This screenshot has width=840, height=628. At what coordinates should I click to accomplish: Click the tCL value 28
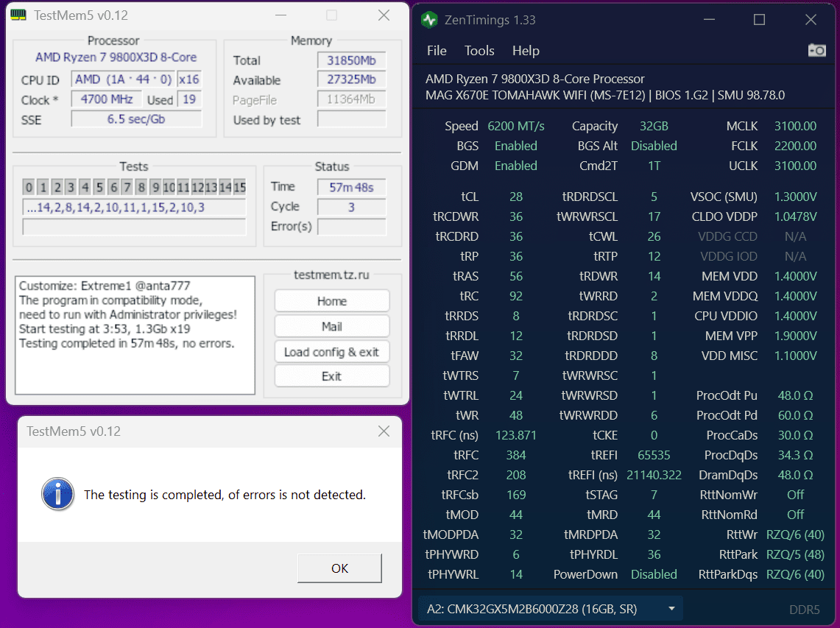click(516, 197)
